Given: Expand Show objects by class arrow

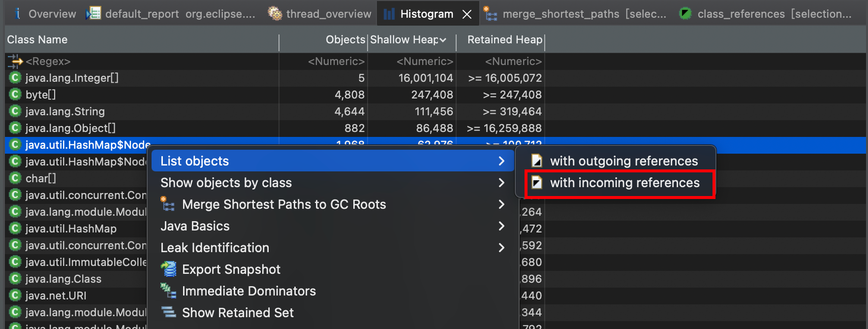Looking at the screenshot, I should (x=501, y=183).
